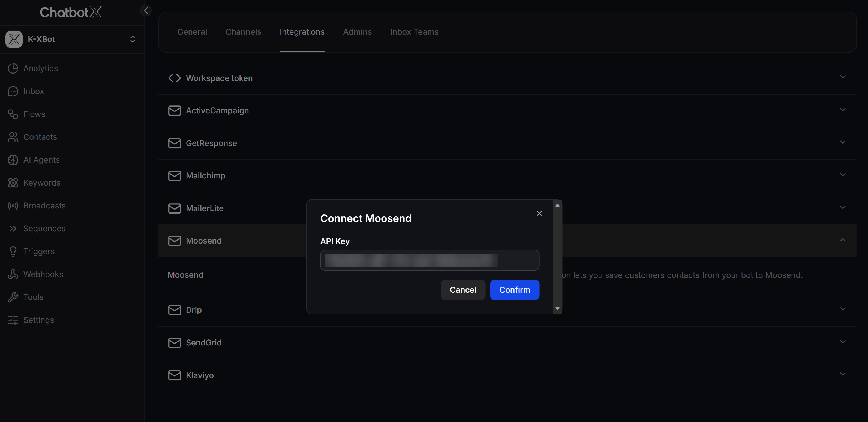Click the SendGrid row label
The width and height of the screenshot is (868, 422).
pyautogui.click(x=203, y=342)
